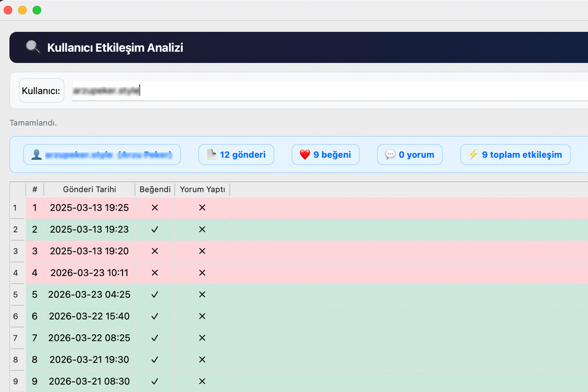Viewport: 588px width, 392px height.
Task: Select row header number 4
Action: point(16,273)
